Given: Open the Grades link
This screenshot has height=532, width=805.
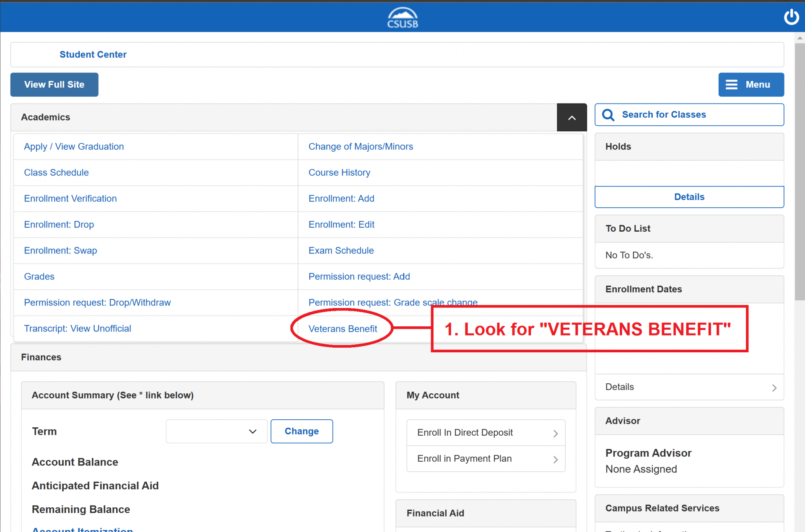Looking at the screenshot, I should (39, 276).
